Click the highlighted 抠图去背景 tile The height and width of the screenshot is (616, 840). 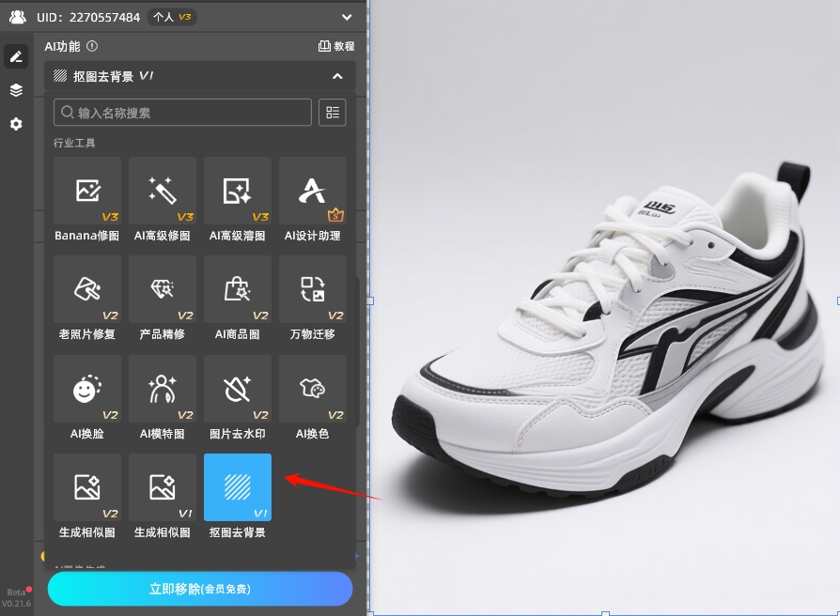238,487
